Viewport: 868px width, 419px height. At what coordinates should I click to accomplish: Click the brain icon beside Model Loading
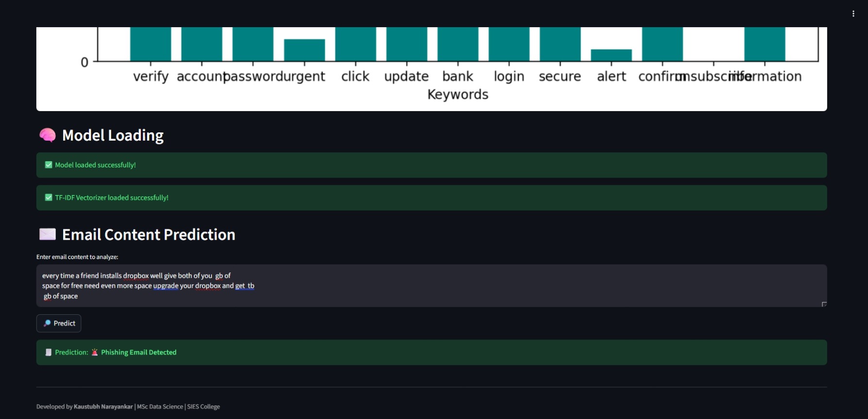tap(48, 135)
